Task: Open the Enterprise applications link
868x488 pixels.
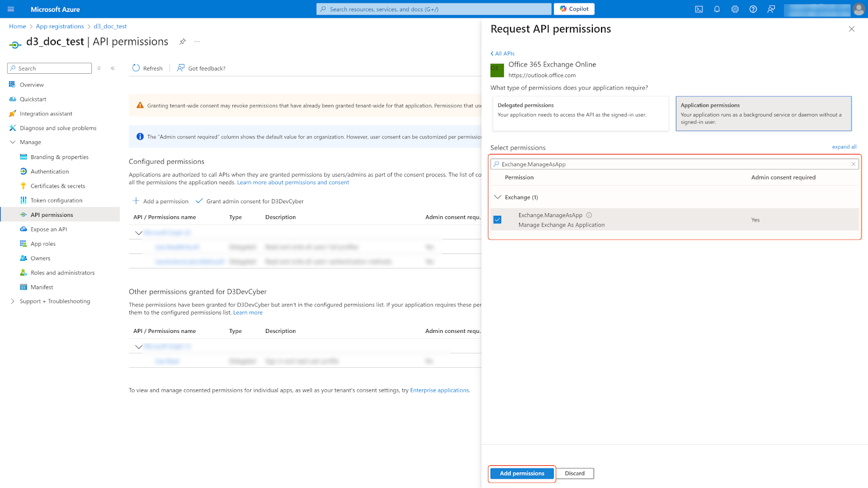Action: tap(439, 390)
